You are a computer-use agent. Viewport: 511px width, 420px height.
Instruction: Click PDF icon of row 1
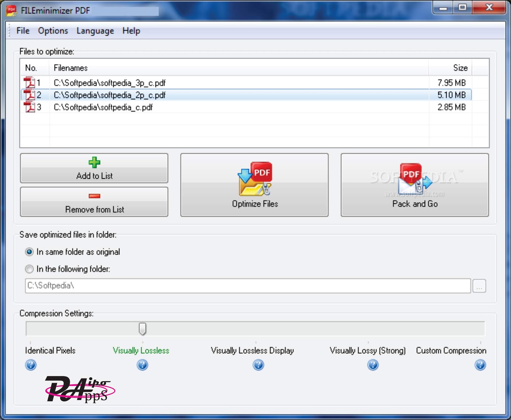tap(29, 83)
